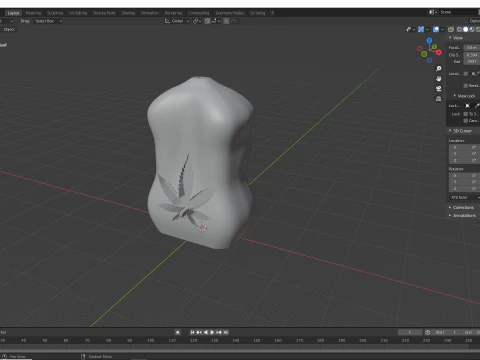
Task: Toggle the camera view icon
Action: click(439, 88)
